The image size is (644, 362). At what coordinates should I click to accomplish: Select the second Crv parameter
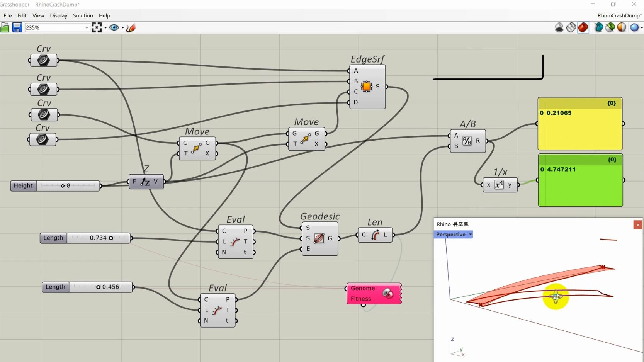coord(43,89)
